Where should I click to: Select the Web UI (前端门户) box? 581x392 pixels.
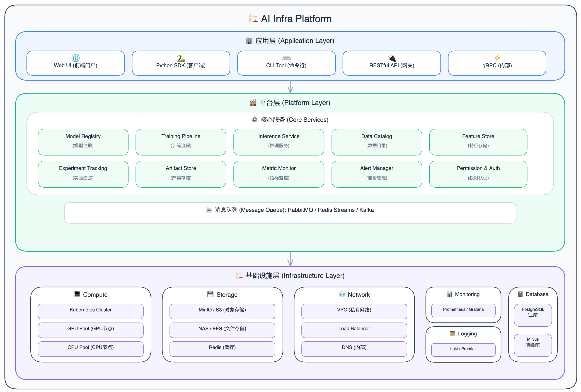(x=75, y=63)
